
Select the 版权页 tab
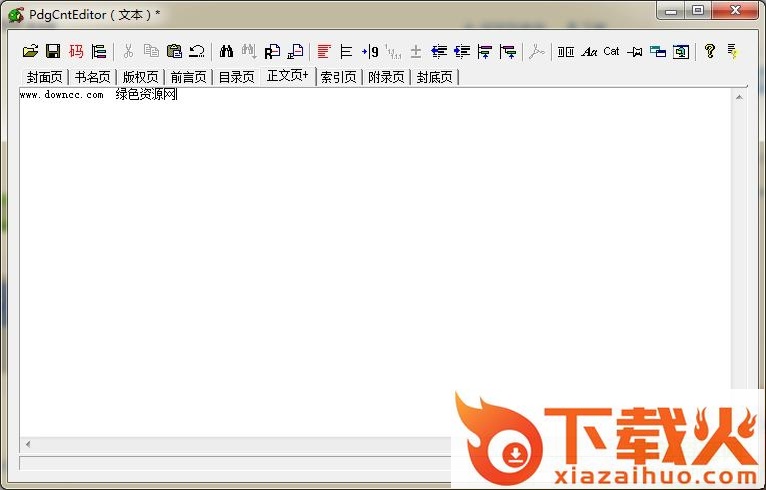point(140,77)
